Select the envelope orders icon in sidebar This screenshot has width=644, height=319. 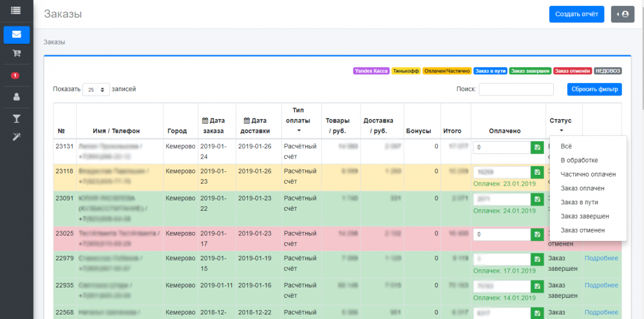click(x=17, y=35)
